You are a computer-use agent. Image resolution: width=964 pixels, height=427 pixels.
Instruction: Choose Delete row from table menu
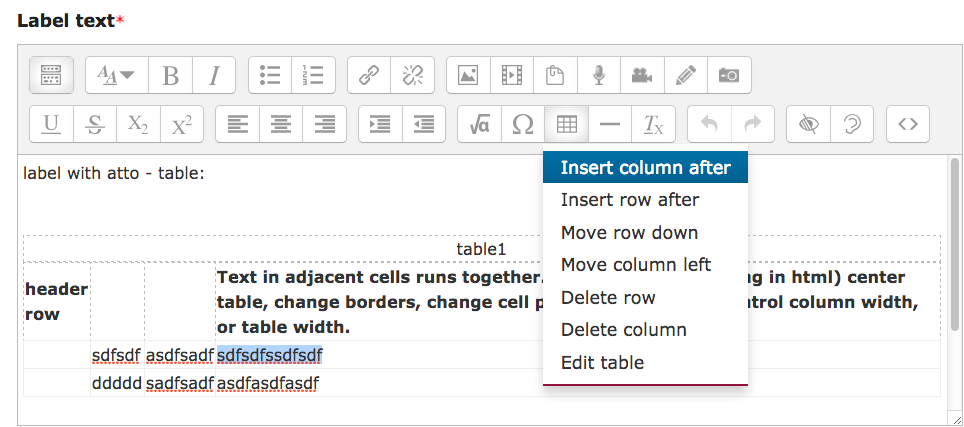646,297
